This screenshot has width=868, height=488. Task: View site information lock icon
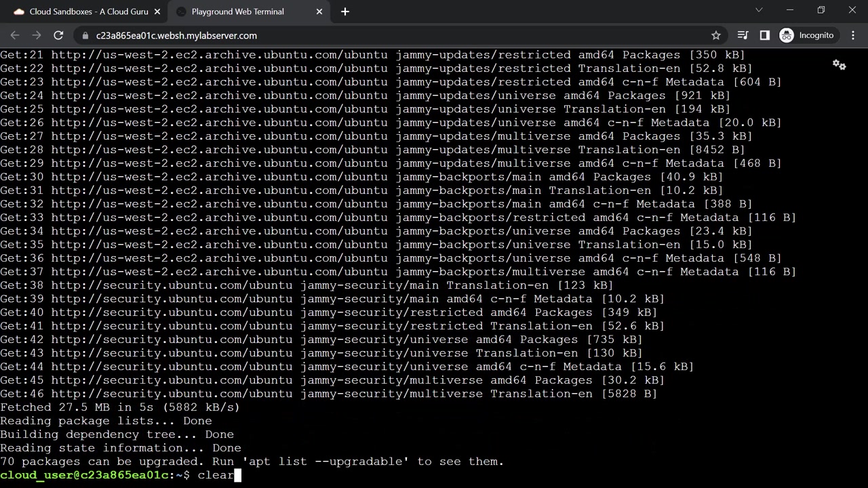click(x=85, y=35)
